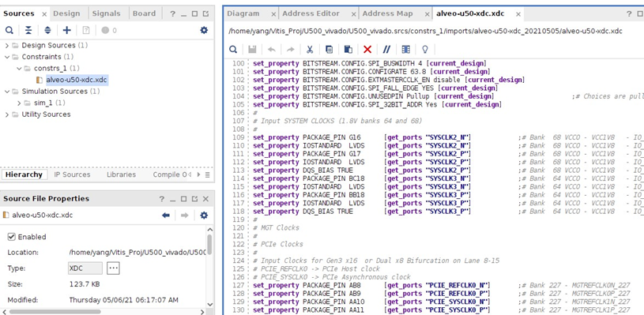Collapse all sources in Sources toolbar

click(28, 30)
